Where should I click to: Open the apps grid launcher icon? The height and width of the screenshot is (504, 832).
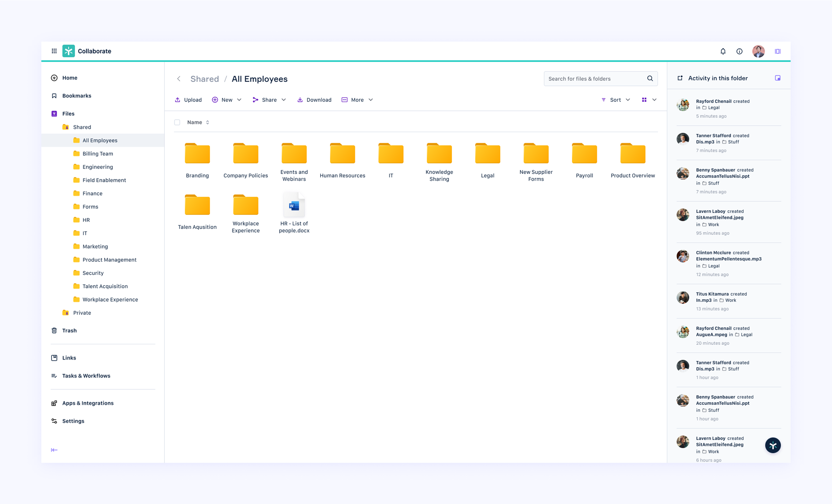[x=54, y=51]
